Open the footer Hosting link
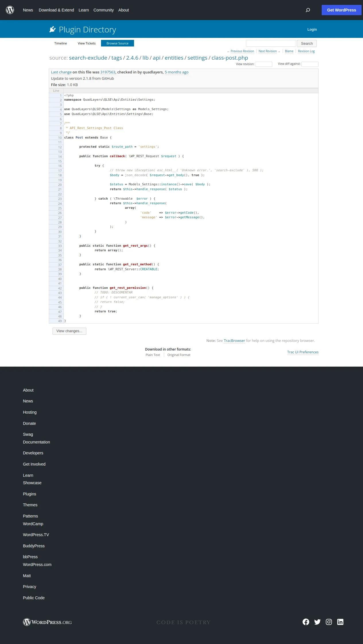This screenshot has width=363, height=644. pos(30,412)
